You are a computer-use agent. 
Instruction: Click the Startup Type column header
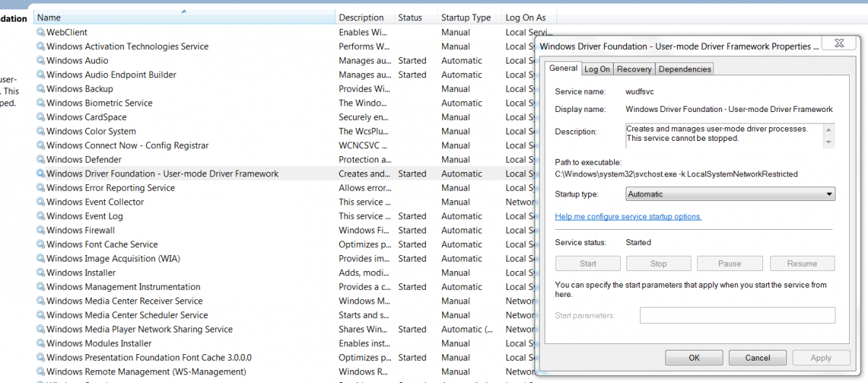pos(470,17)
